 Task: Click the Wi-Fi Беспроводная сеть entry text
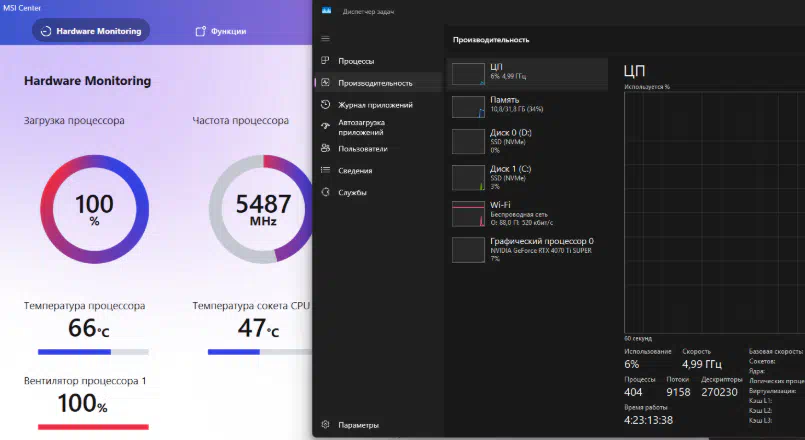pyautogui.click(x=522, y=214)
